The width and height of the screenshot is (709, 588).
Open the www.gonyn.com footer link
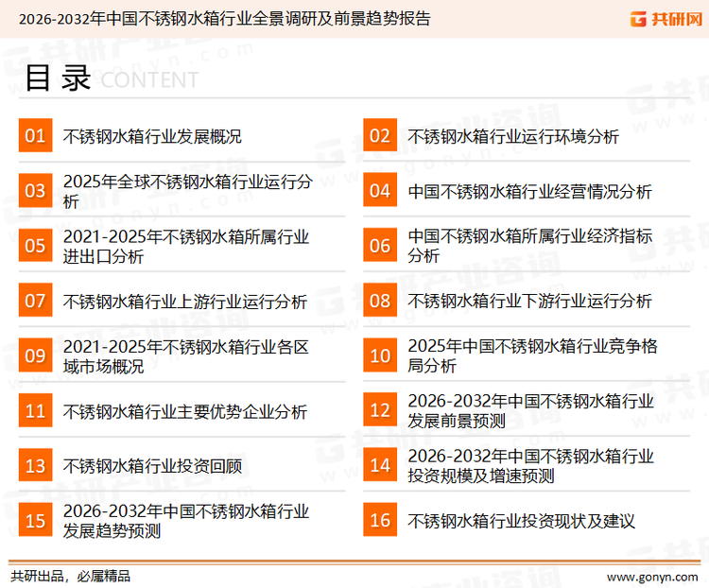652,578
